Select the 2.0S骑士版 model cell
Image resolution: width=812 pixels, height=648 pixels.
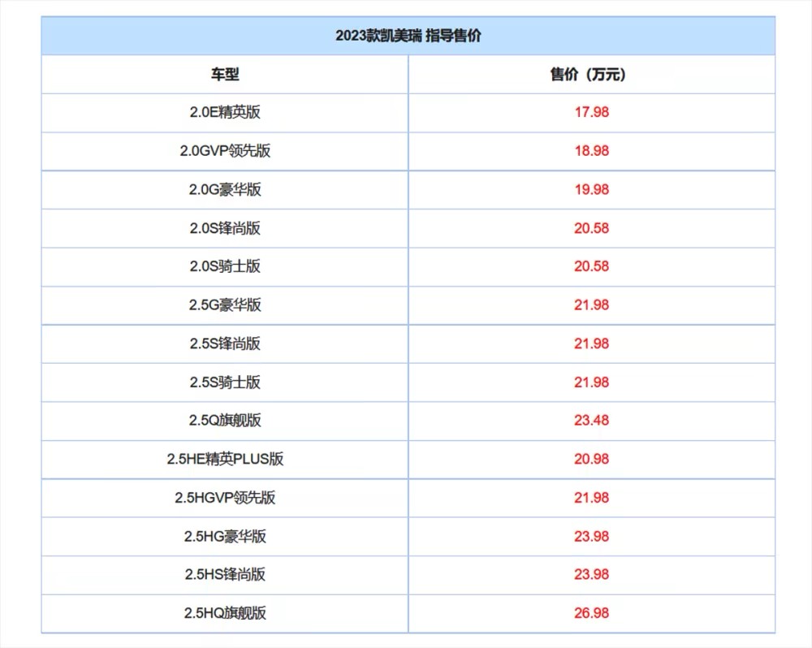tap(225, 266)
